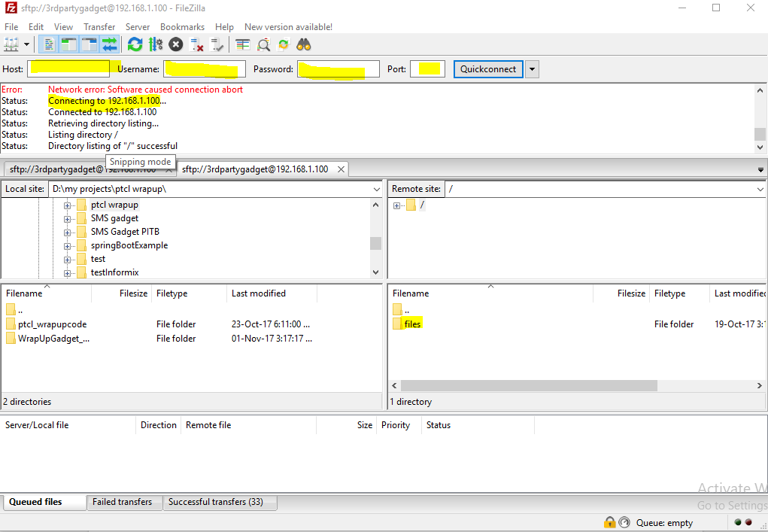Refresh the file and folder lists
768x532 pixels.
(135, 44)
